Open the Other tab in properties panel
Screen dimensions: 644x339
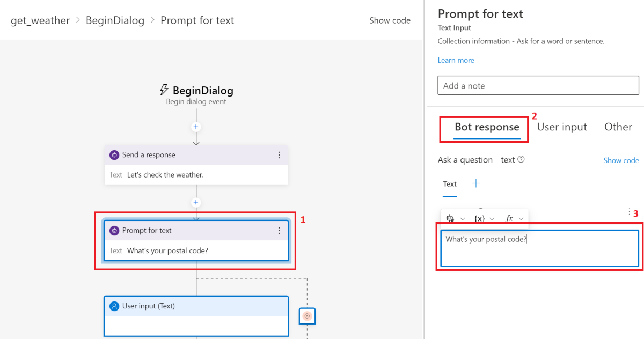(x=618, y=127)
